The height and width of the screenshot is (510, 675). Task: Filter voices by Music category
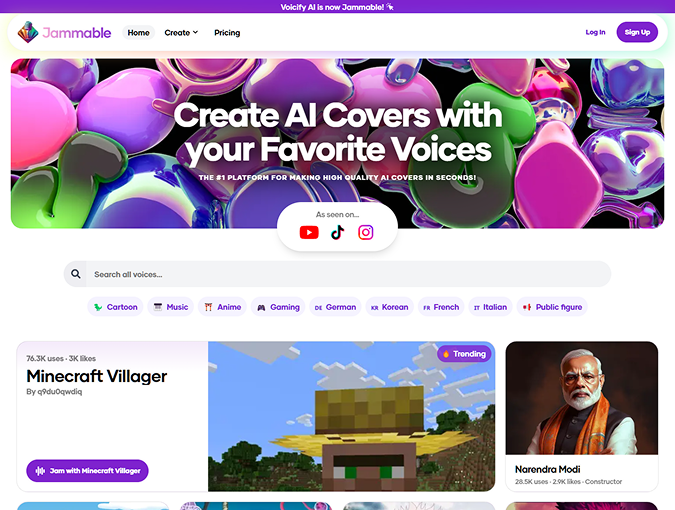tap(171, 307)
